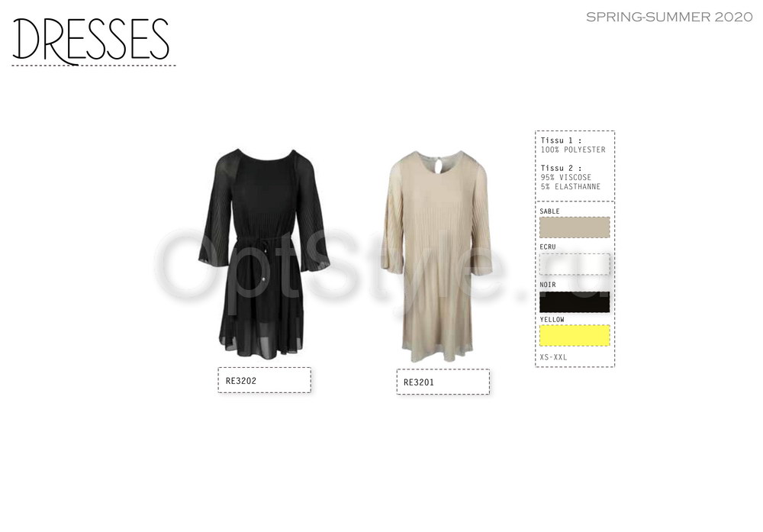Click the SABLE color name label
This screenshot has width=763, height=532.
549,211
